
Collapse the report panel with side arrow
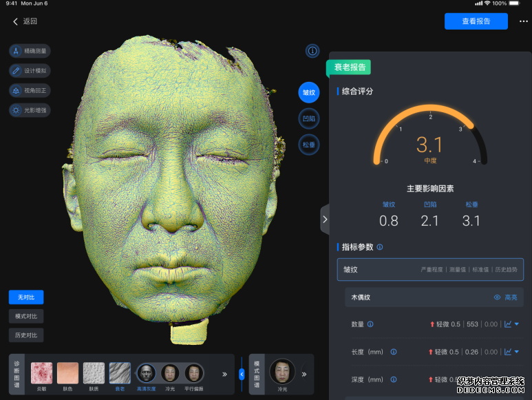coord(325,220)
